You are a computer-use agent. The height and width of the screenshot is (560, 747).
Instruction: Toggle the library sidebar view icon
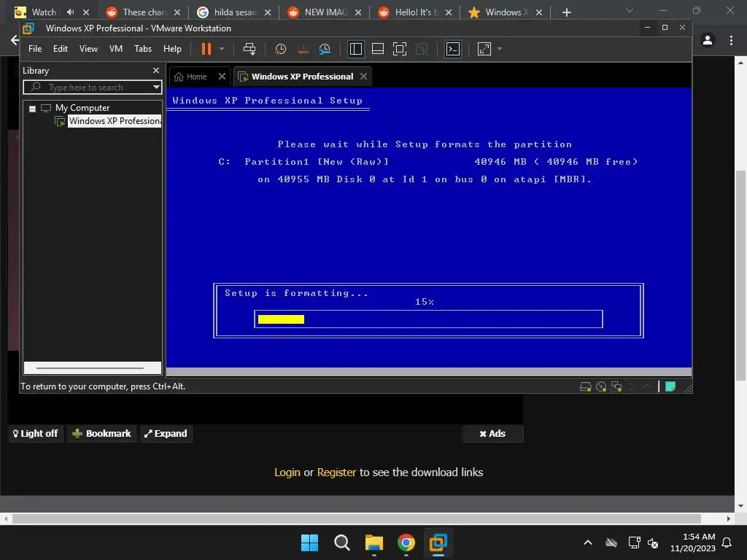click(355, 49)
